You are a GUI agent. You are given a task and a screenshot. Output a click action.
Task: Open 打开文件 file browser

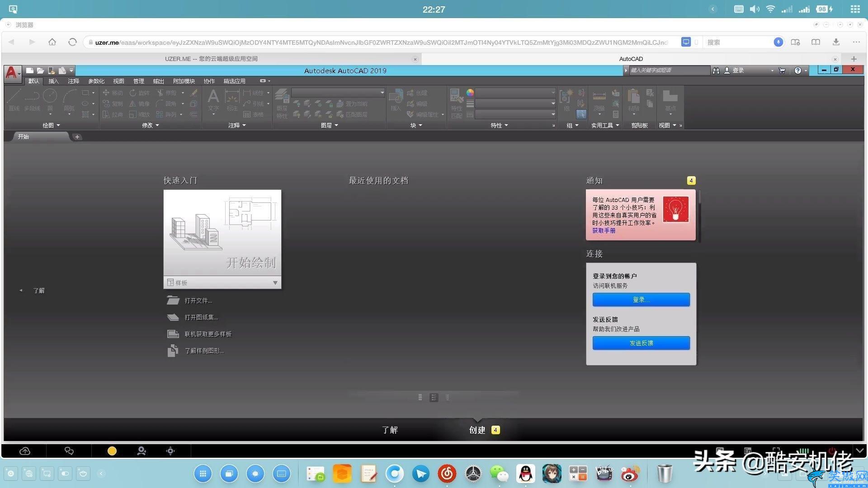pos(198,300)
